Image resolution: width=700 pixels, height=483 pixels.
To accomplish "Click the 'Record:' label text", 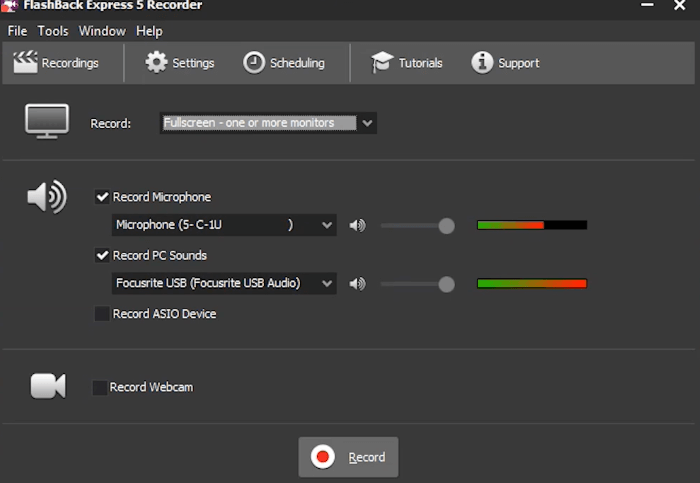I will (x=111, y=124).
